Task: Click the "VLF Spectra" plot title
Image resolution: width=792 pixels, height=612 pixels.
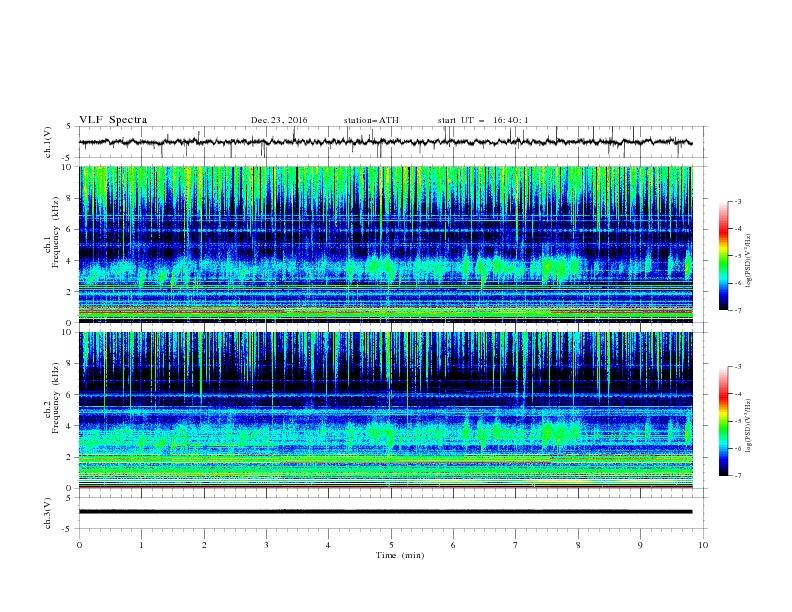Action: tap(113, 120)
